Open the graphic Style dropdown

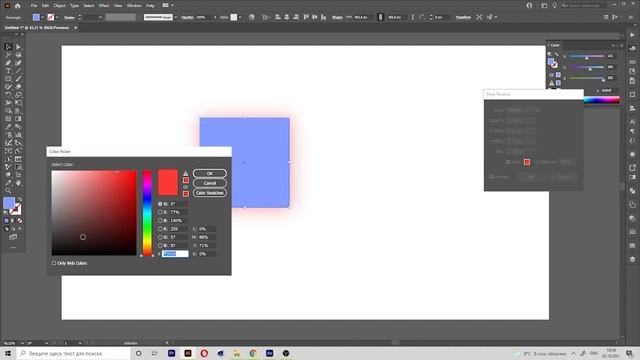coord(240,17)
